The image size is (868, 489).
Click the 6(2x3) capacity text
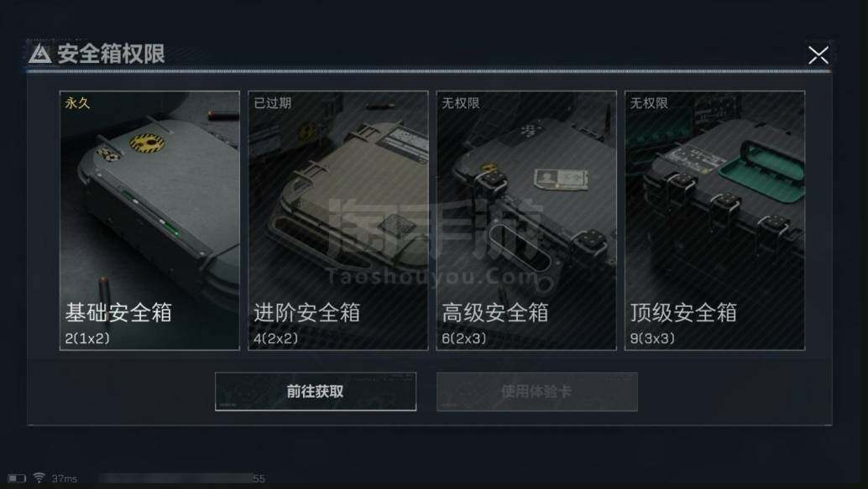(464, 338)
